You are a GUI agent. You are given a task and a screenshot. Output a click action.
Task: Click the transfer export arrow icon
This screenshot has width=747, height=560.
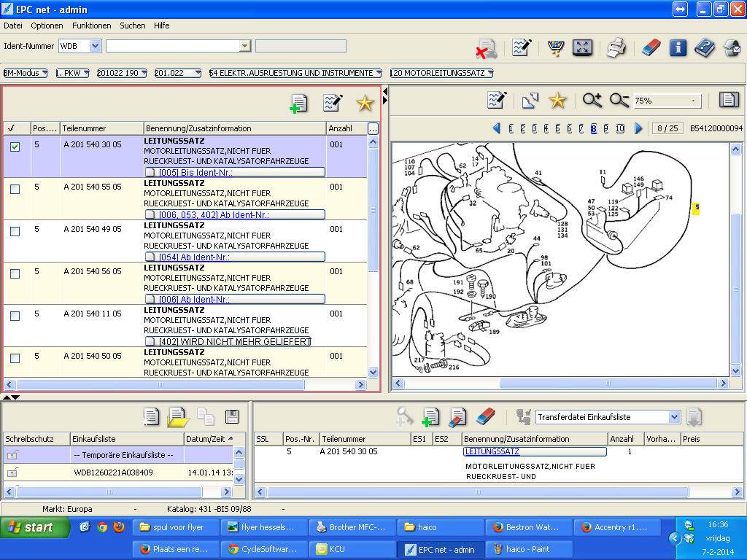[x=694, y=417]
